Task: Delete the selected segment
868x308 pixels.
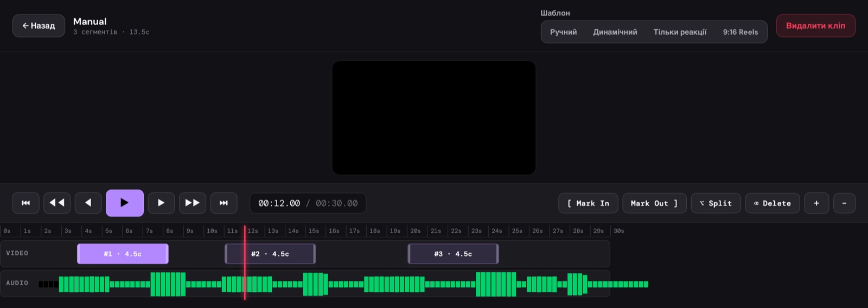Action: coord(773,203)
